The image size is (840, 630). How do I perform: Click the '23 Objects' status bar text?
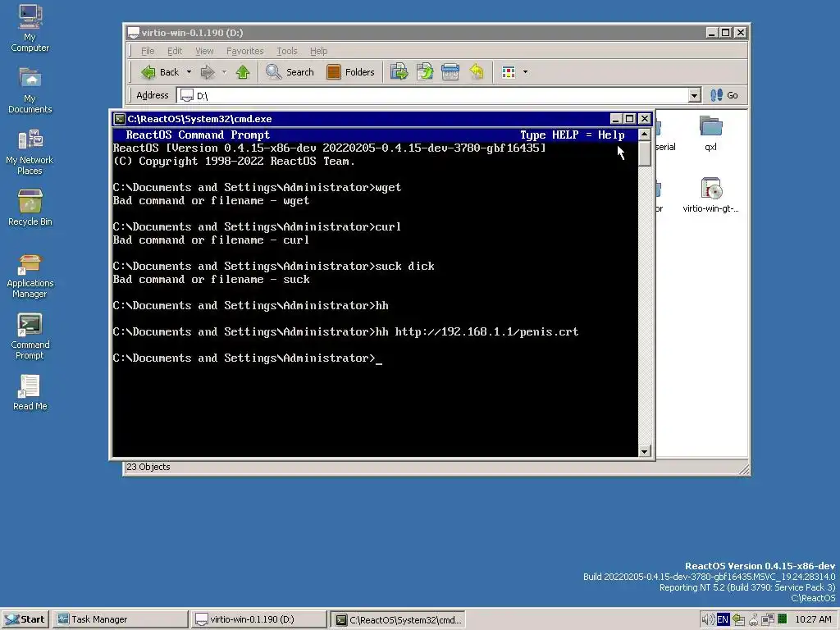click(x=148, y=467)
